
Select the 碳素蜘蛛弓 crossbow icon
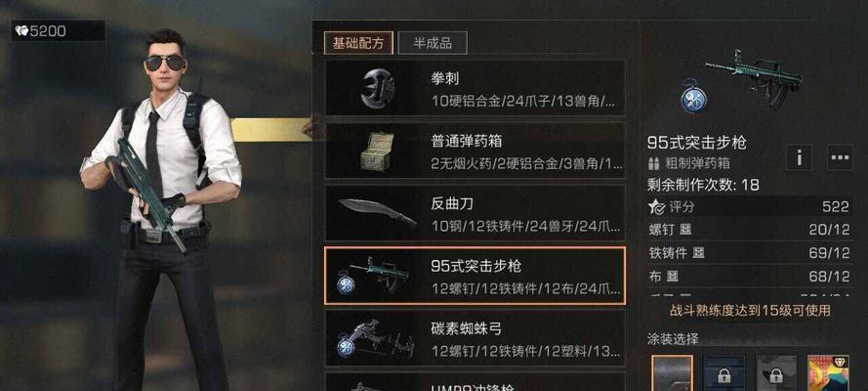point(377,338)
